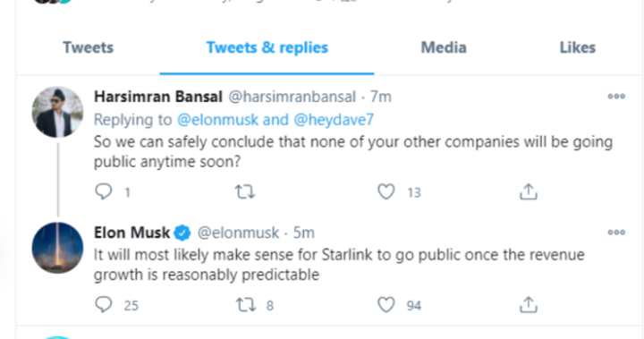
Task: Like Harsimran Bansal's tweet
Action: pyautogui.click(x=386, y=192)
